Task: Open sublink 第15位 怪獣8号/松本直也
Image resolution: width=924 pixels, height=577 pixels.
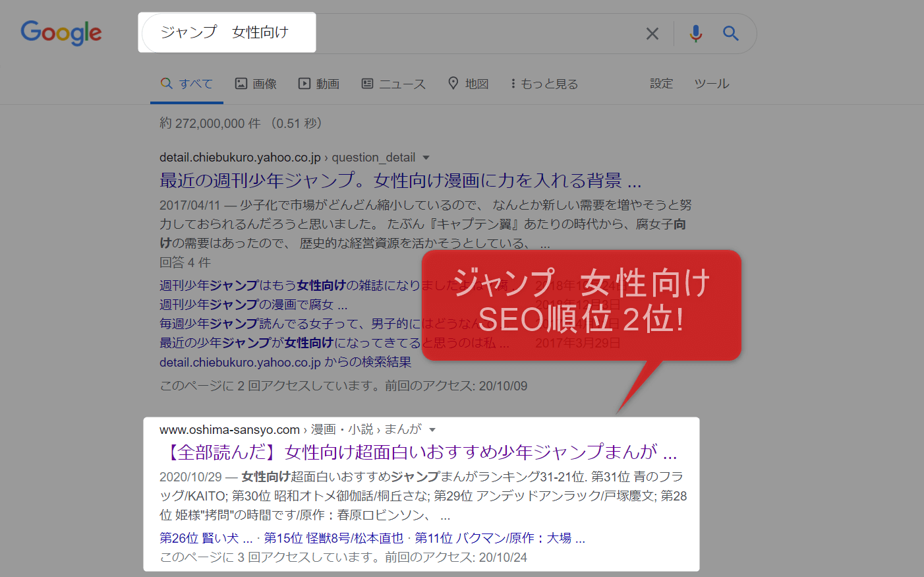Action: click(333, 538)
